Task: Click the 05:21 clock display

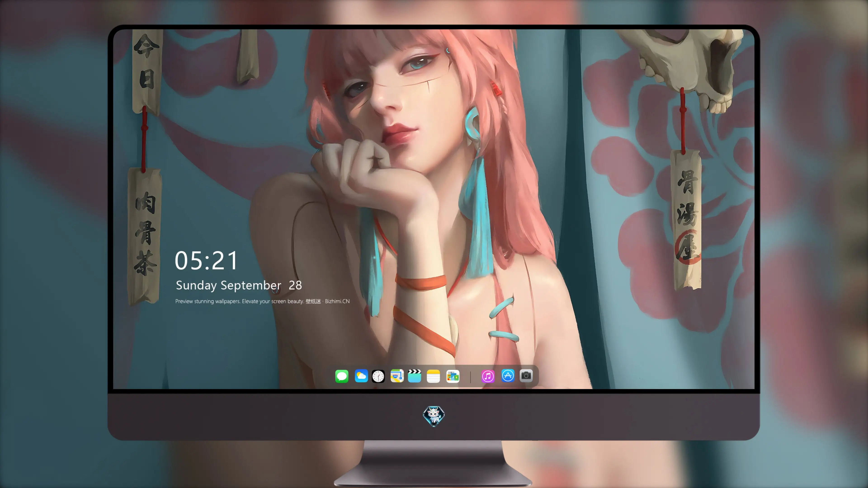Action: coord(206,261)
